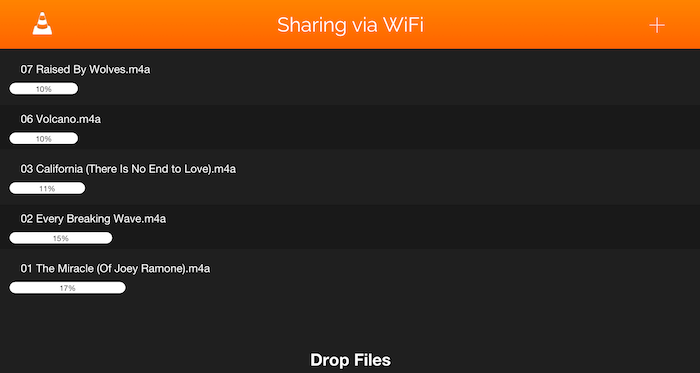700x373 pixels.
Task: Click the Every Breaking Wave progress bar
Action: click(61, 238)
